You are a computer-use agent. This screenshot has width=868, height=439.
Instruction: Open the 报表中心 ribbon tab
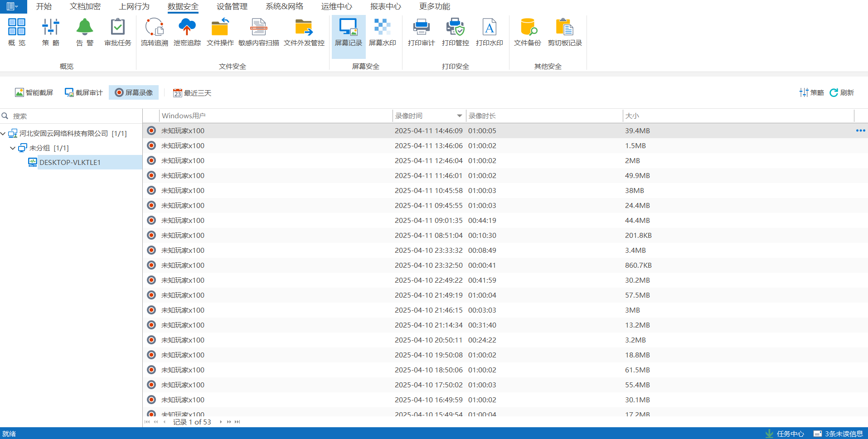(386, 6)
